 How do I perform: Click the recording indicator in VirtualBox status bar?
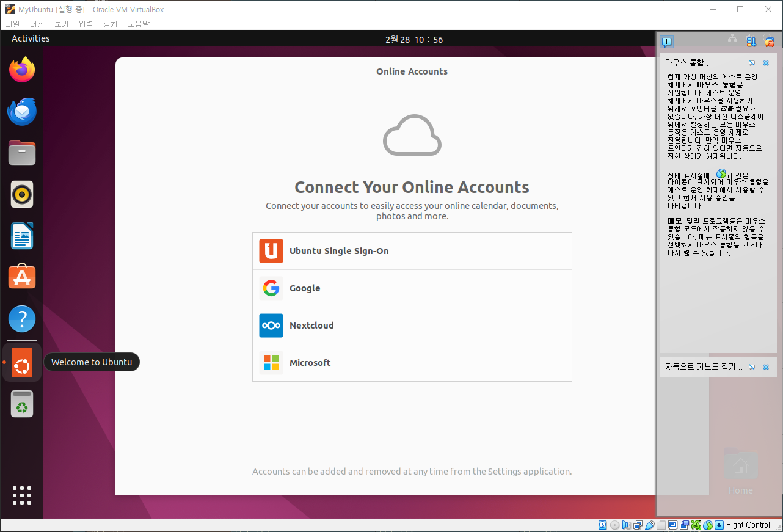[x=685, y=525]
